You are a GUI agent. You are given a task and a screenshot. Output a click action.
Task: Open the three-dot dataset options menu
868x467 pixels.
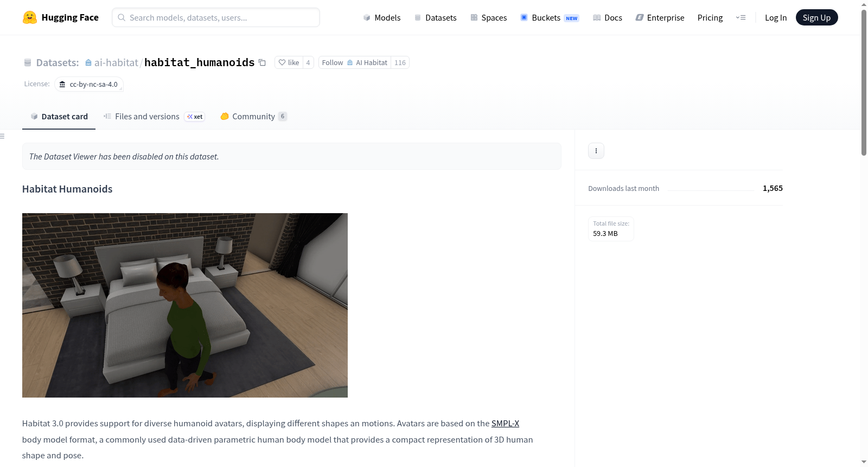[x=596, y=151]
